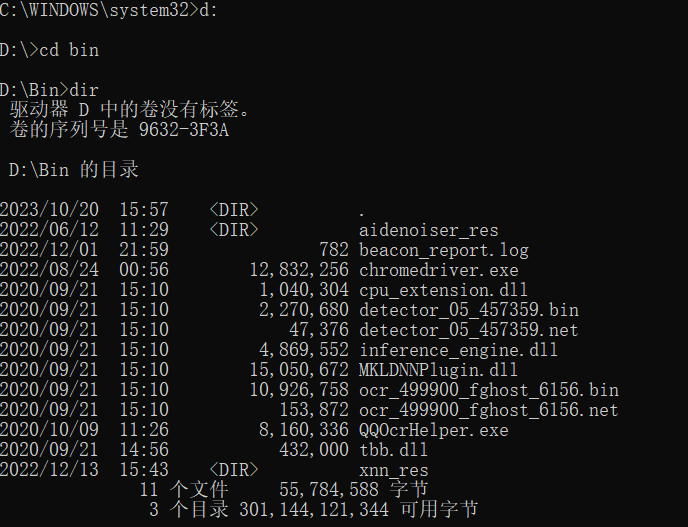Click the free bytes 301,144,121,344 value
This screenshot has width=688, height=527.
[x=314, y=510]
